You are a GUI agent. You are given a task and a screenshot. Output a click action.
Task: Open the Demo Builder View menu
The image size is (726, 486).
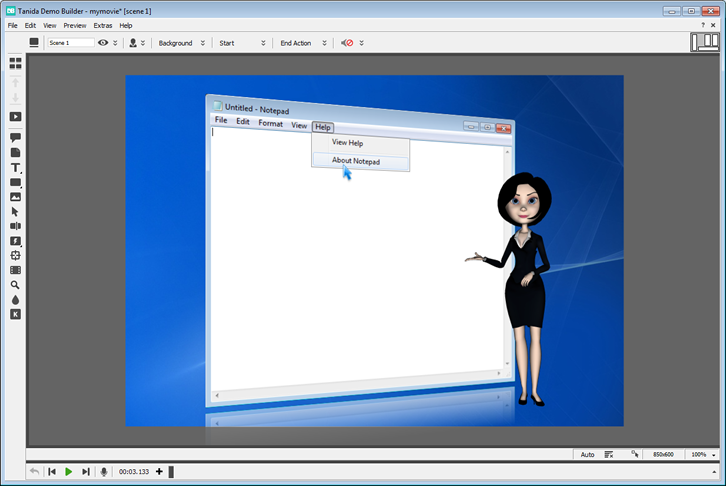pyautogui.click(x=50, y=25)
